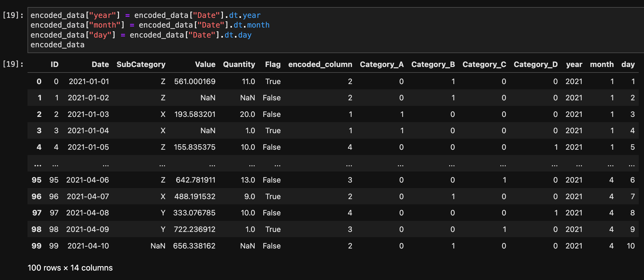This screenshot has height=280, width=644.
Task: Select the date cell 2021-04-09
Action: pos(88,229)
